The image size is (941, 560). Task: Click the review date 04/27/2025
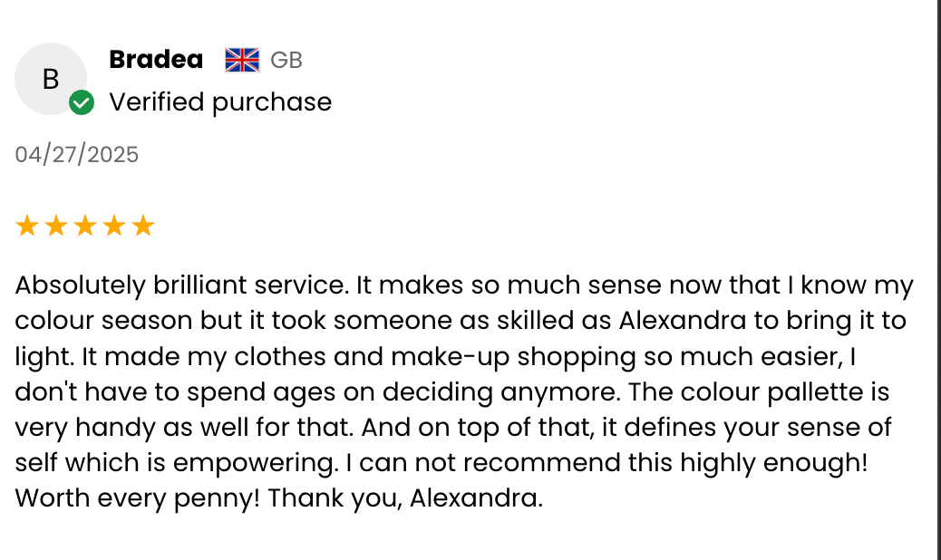tap(77, 155)
